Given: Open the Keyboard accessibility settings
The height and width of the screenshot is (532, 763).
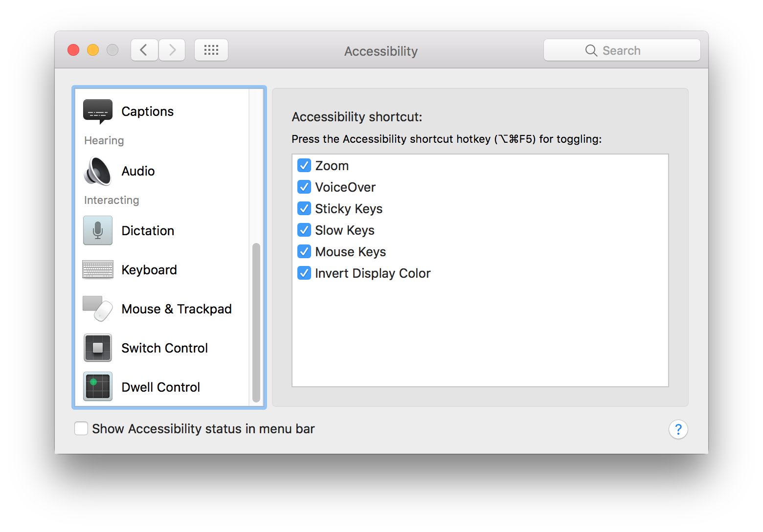Looking at the screenshot, I should [x=149, y=269].
